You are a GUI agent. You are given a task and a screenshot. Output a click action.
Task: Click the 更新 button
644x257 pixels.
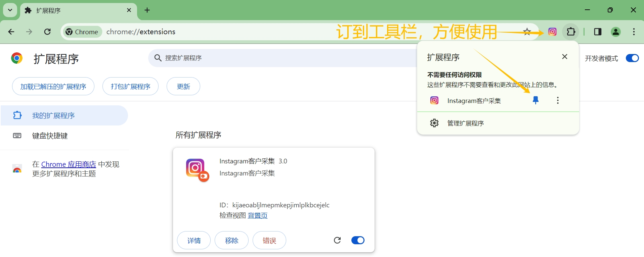pyautogui.click(x=183, y=87)
